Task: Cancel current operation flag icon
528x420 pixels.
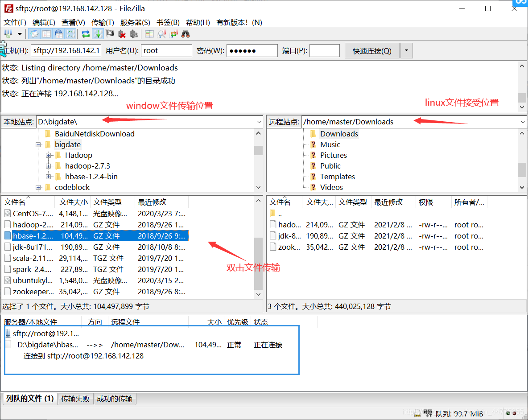Action: pos(110,34)
